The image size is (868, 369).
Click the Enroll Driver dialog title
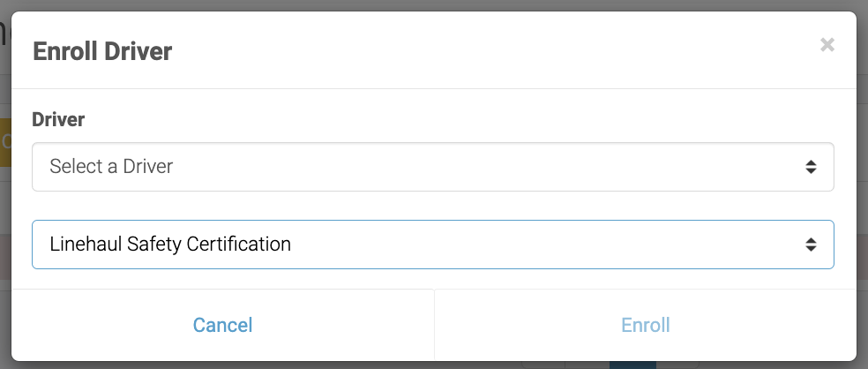pos(102,51)
